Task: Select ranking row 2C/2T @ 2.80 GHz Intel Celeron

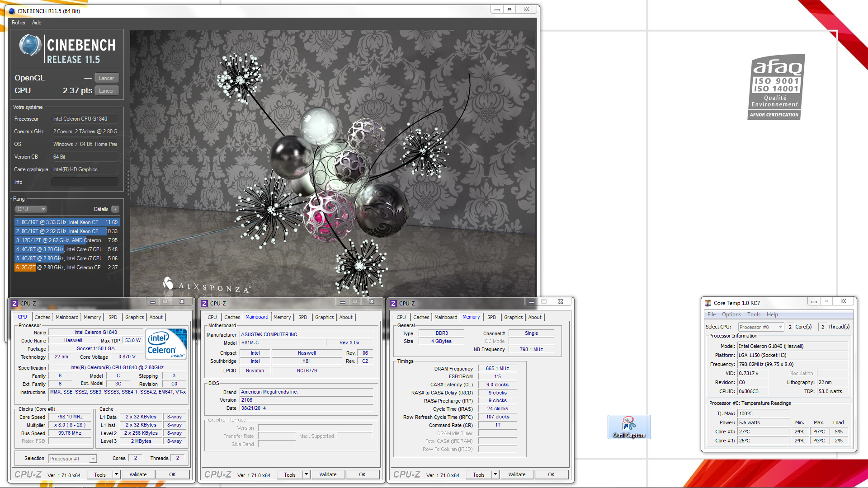Action: (67, 267)
